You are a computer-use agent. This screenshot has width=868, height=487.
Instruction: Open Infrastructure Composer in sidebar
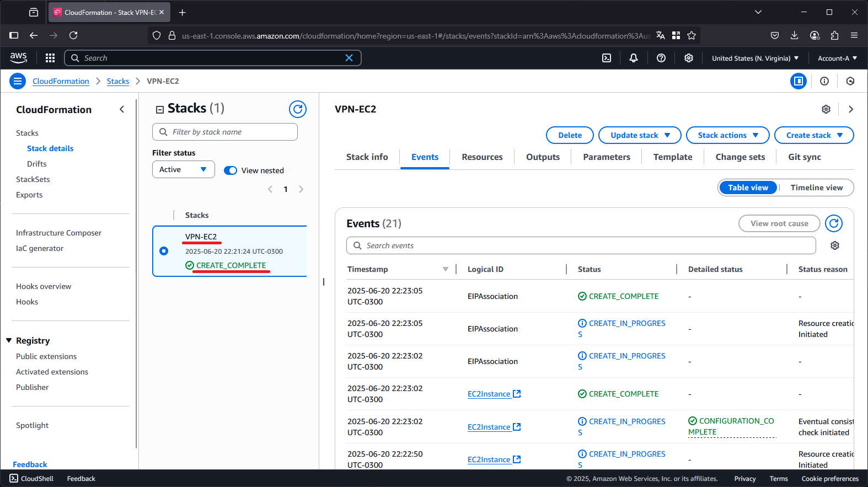59,233
